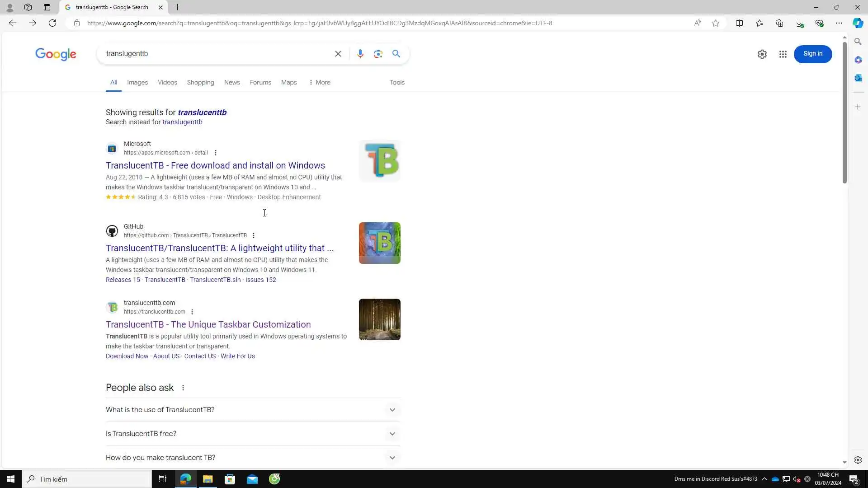Open Google Lens image search
This screenshot has height=488, width=868.
(378, 54)
